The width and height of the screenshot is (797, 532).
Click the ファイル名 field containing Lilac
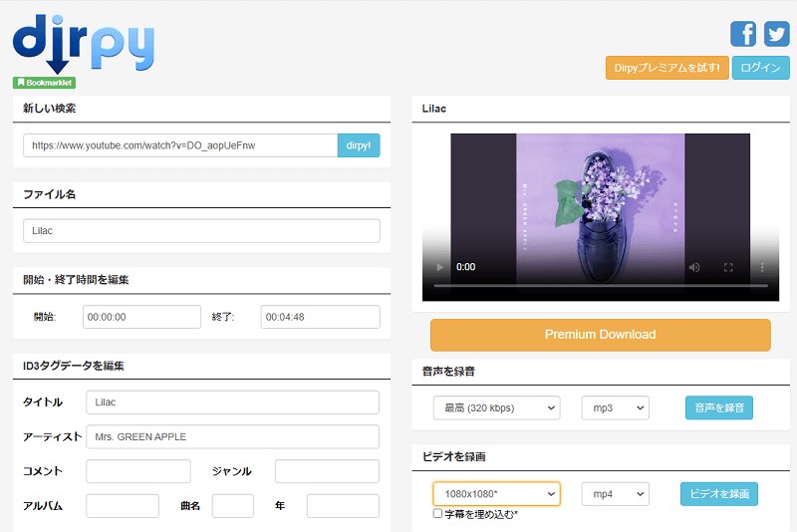201,231
